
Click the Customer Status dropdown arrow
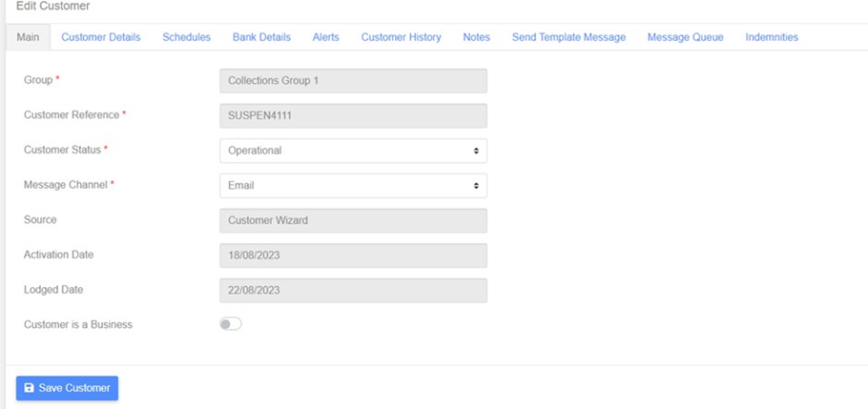[476, 151]
